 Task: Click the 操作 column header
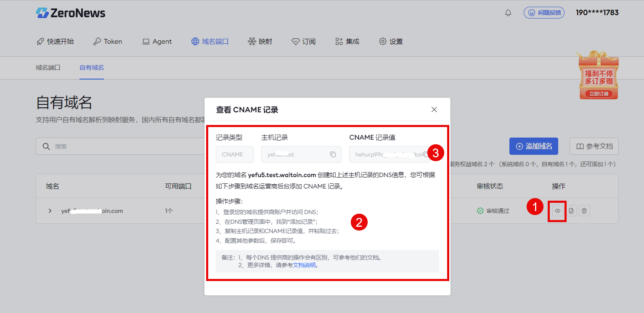(559, 186)
